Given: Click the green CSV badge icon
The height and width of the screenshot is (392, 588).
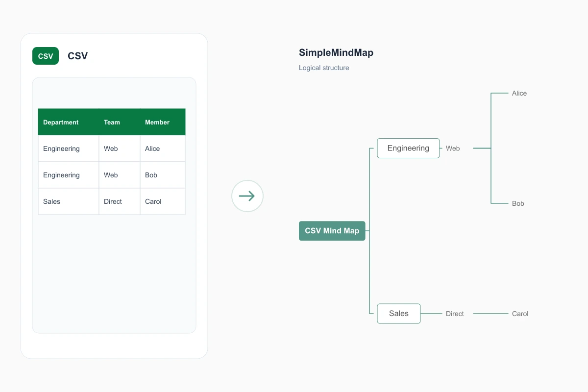Looking at the screenshot, I should [46, 56].
